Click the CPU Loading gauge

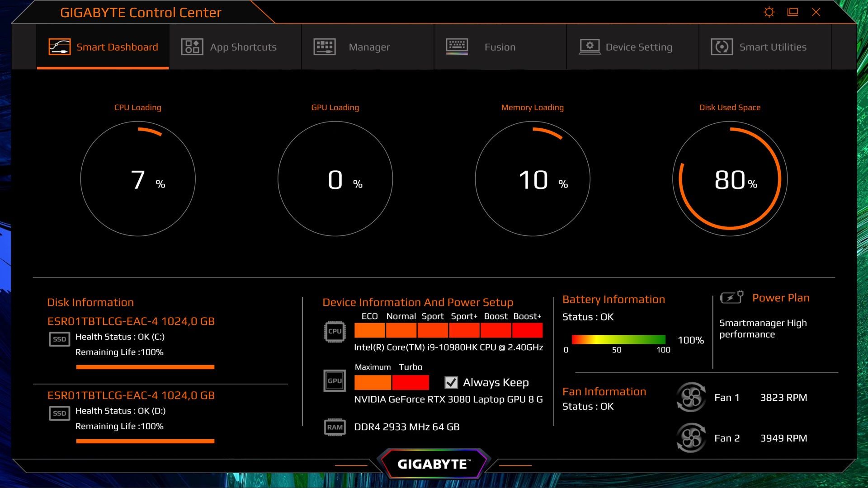[x=138, y=179]
